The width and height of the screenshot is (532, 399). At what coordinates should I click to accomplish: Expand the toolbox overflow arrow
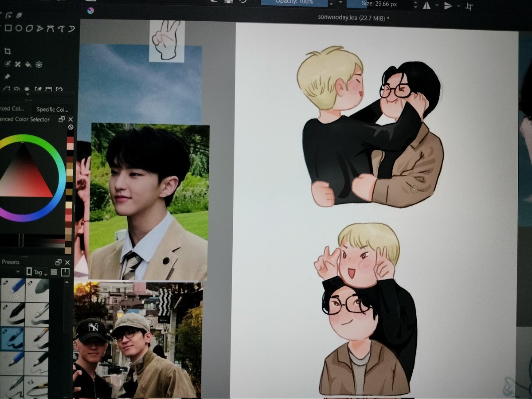[27, 94]
